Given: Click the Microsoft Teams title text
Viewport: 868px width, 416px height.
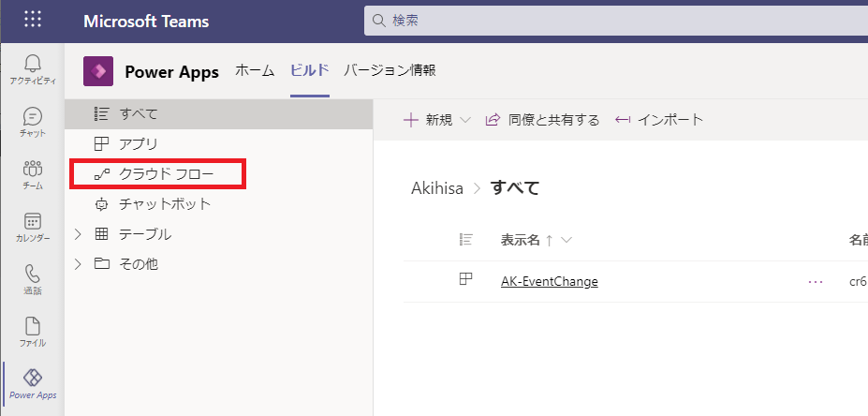Looking at the screenshot, I should (146, 22).
